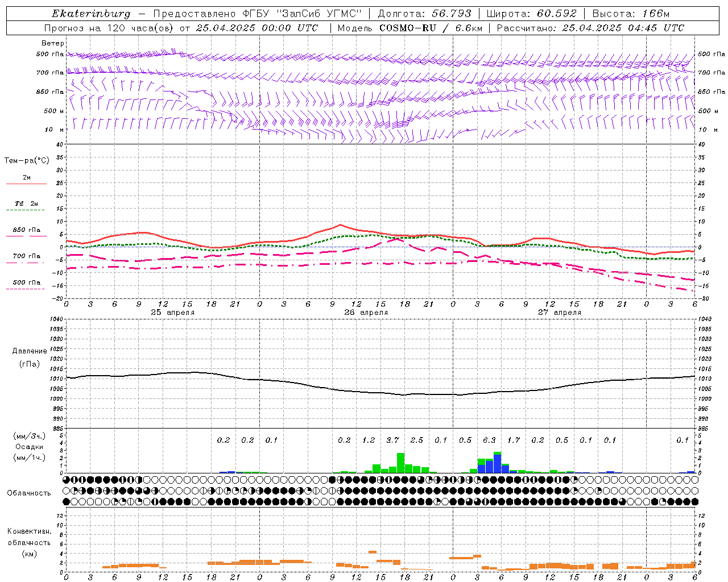Screen dimensions: 728x582
Task: Click the "Давление" panel label
Action: click(x=30, y=351)
